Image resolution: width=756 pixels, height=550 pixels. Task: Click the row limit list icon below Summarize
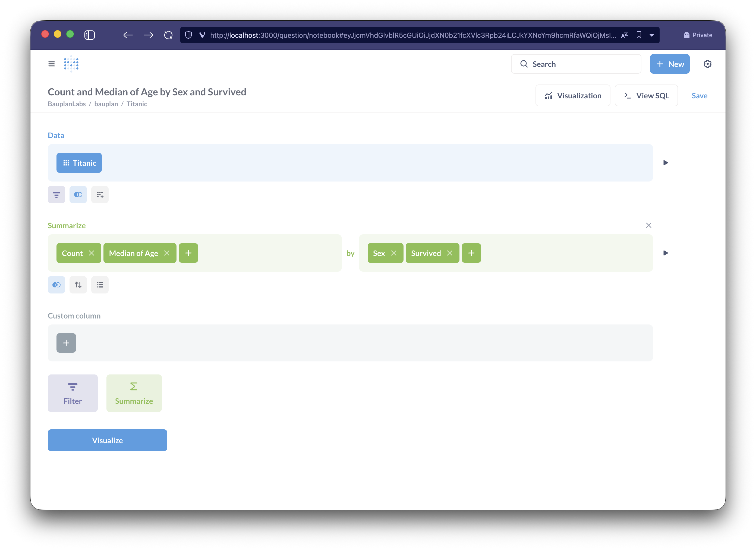[x=100, y=285]
